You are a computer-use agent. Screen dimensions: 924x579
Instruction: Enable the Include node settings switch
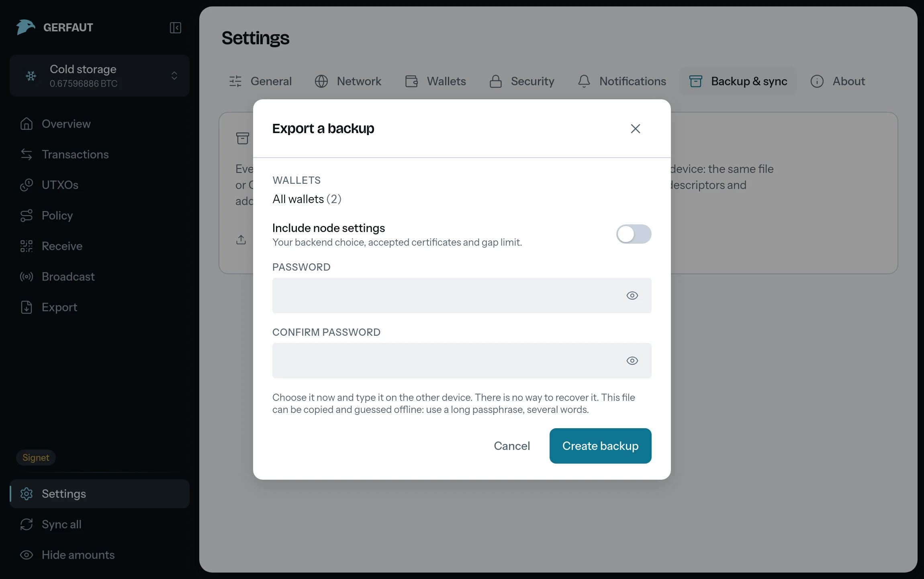634,234
